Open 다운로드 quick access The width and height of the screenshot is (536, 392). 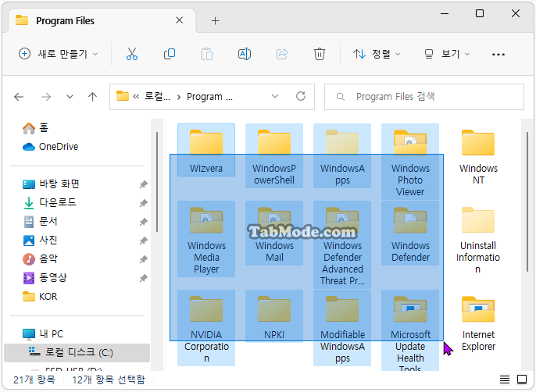tap(49, 203)
